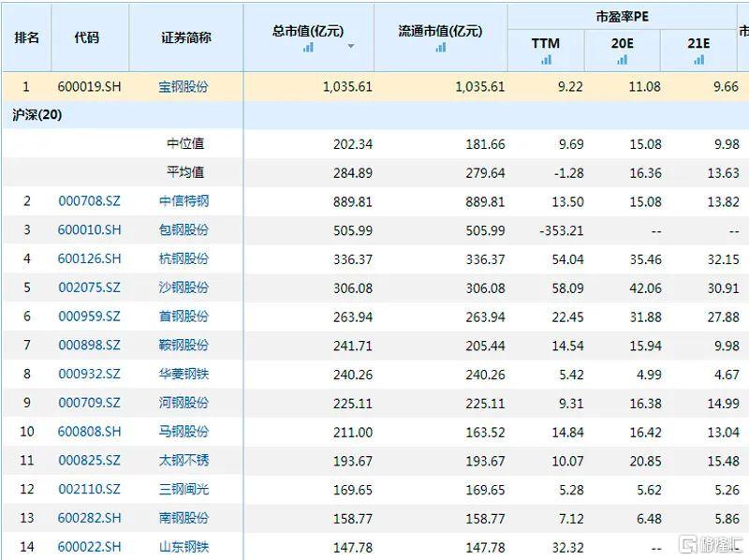Select 太钢不锈 20E value 20.85

pyautogui.click(x=645, y=461)
